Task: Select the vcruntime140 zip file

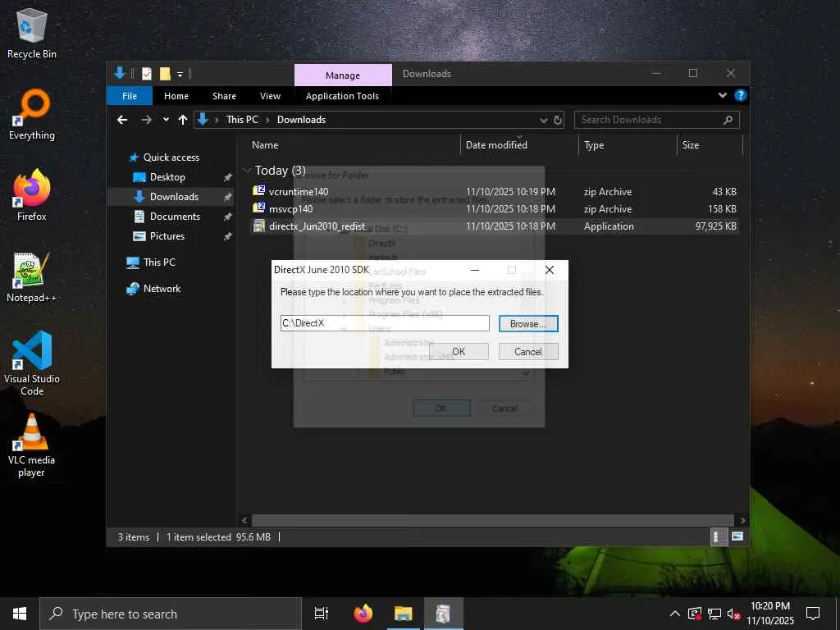Action: pyautogui.click(x=493, y=192)
